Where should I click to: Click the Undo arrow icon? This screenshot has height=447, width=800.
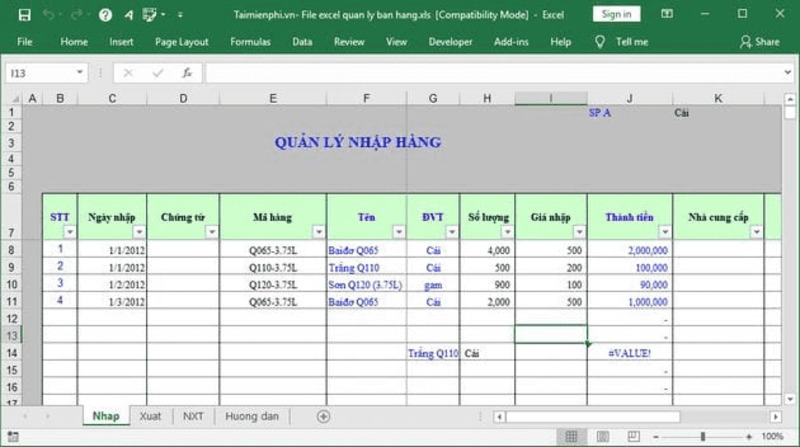pos(48,14)
